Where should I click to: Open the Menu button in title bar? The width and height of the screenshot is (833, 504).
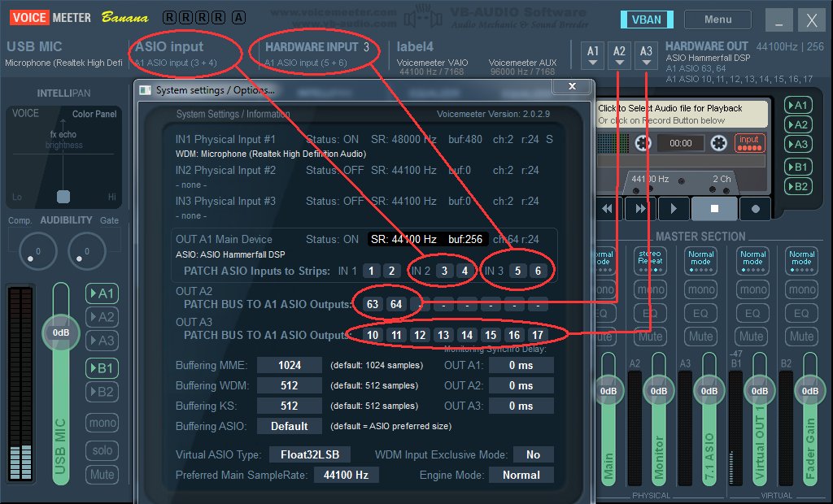[x=717, y=20]
